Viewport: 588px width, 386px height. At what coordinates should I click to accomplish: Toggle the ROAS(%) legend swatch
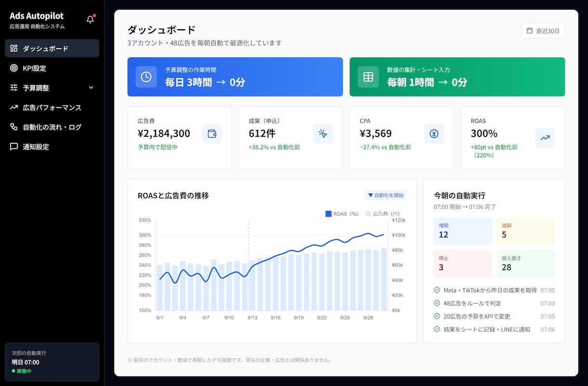tap(329, 214)
